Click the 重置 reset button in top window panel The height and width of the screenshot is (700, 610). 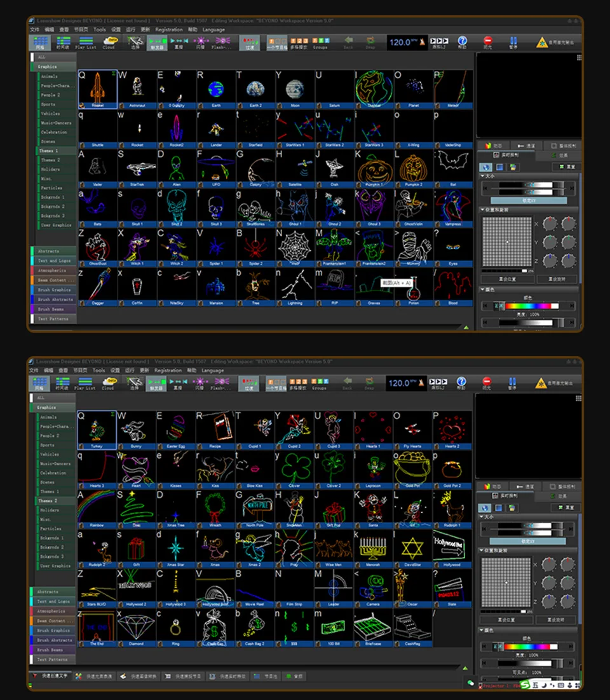[567, 167]
